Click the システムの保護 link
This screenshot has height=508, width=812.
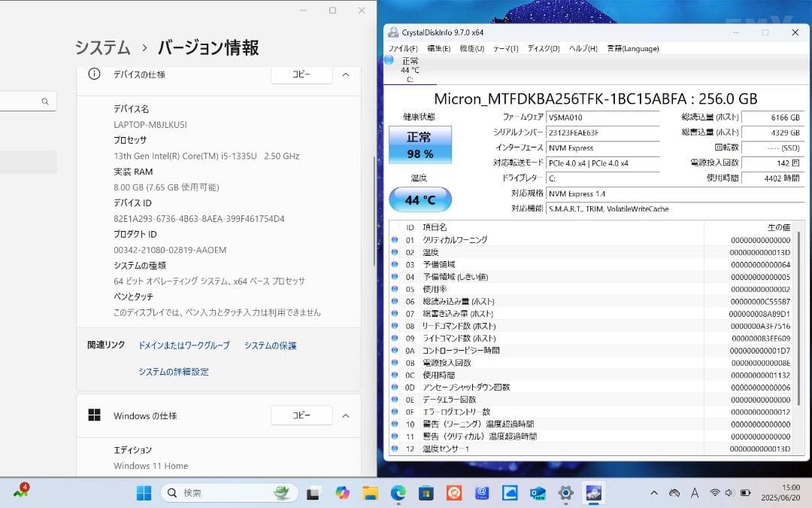[269, 345]
